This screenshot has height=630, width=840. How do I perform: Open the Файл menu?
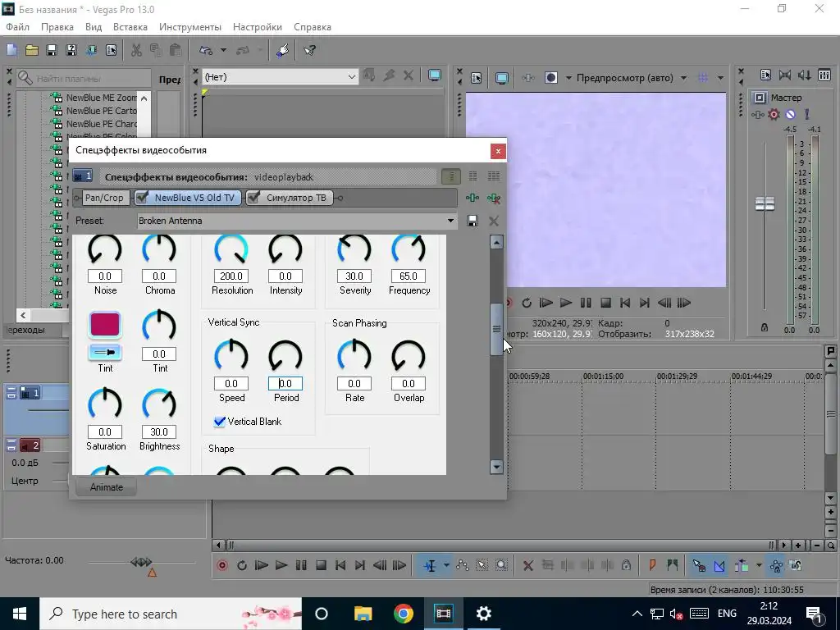(x=18, y=27)
